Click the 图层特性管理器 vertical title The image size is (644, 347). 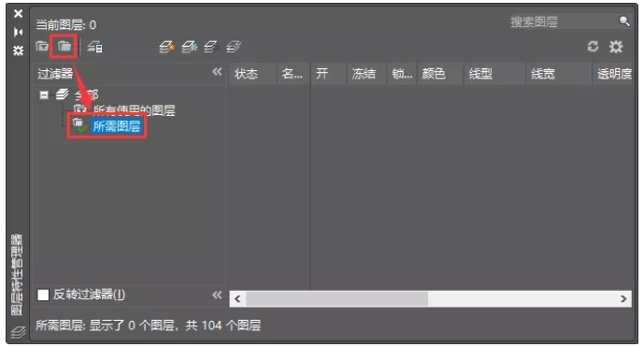(17, 275)
